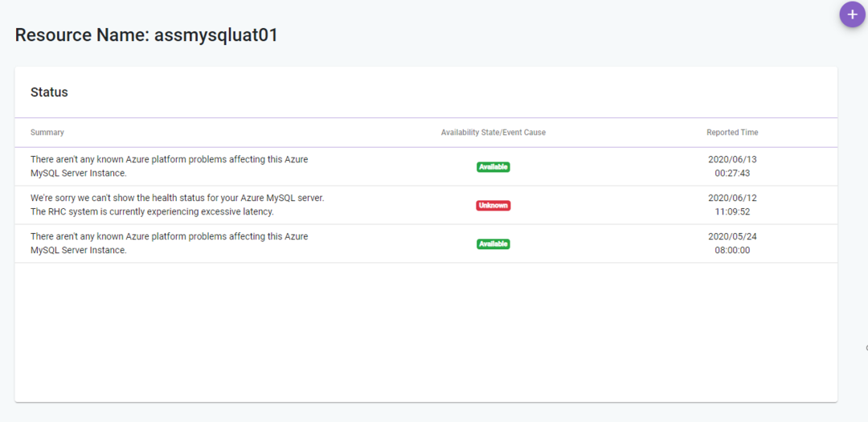
Task: Click the 2020/06/12 reported date
Action: (732, 199)
